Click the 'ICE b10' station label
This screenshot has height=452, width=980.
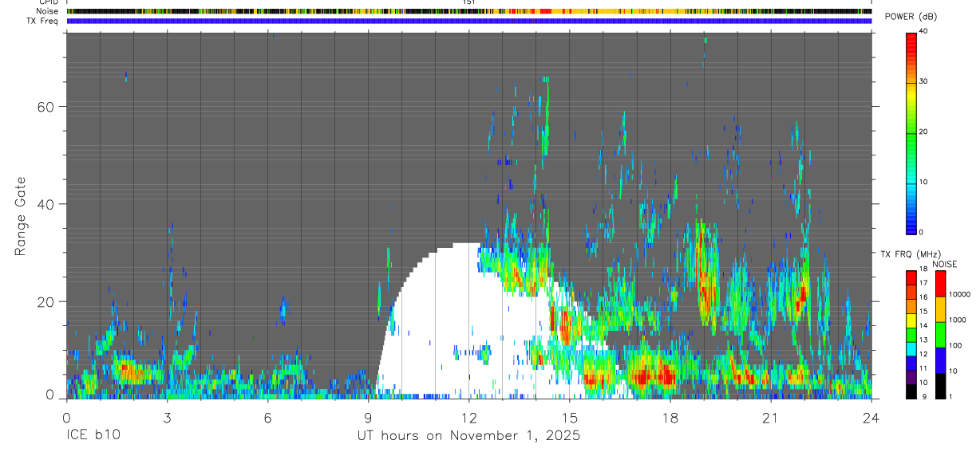point(93,436)
